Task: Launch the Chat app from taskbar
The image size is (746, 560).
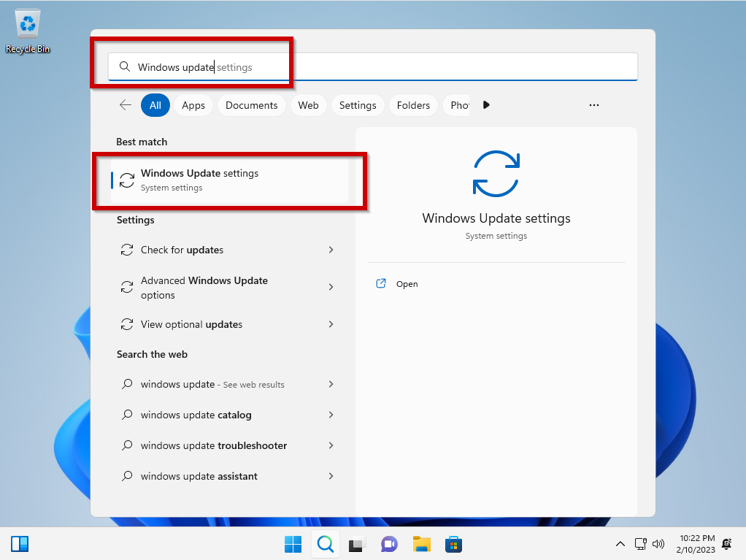Action: (x=389, y=544)
